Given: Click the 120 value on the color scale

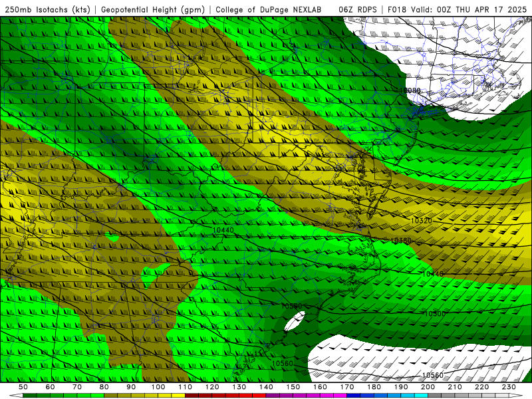Looking at the screenshot, I should 212,387.
